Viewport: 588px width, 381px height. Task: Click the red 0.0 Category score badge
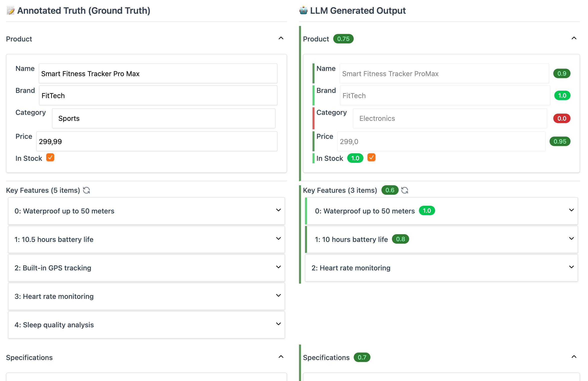pyautogui.click(x=562, y=118)
